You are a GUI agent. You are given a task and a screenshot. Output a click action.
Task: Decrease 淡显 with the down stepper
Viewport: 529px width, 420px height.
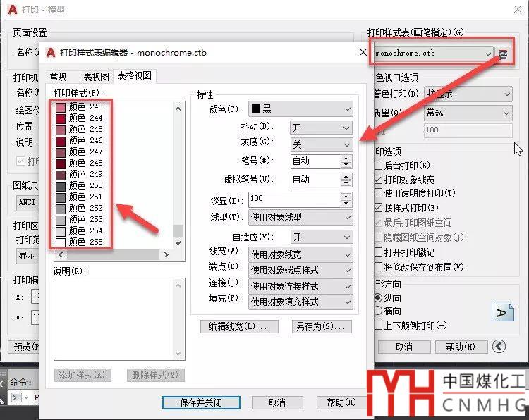pyautogui.click(x=346, y=203)
